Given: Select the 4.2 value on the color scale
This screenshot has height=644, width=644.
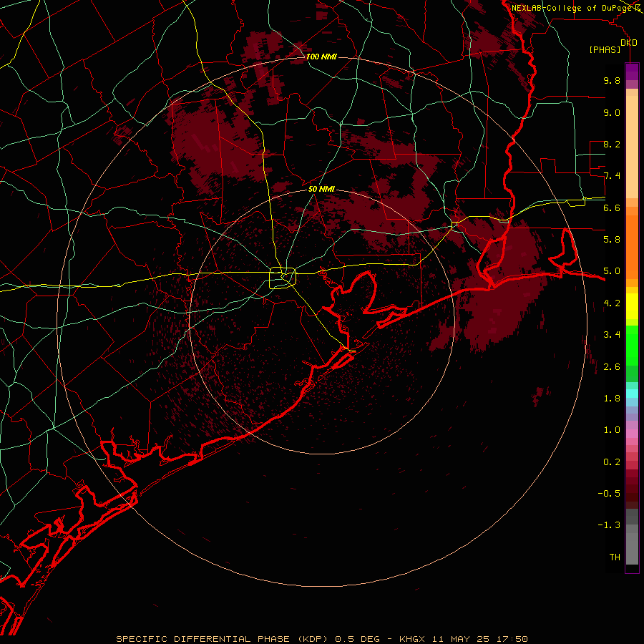Looking at the screenshot, I should tap(612, 303).
